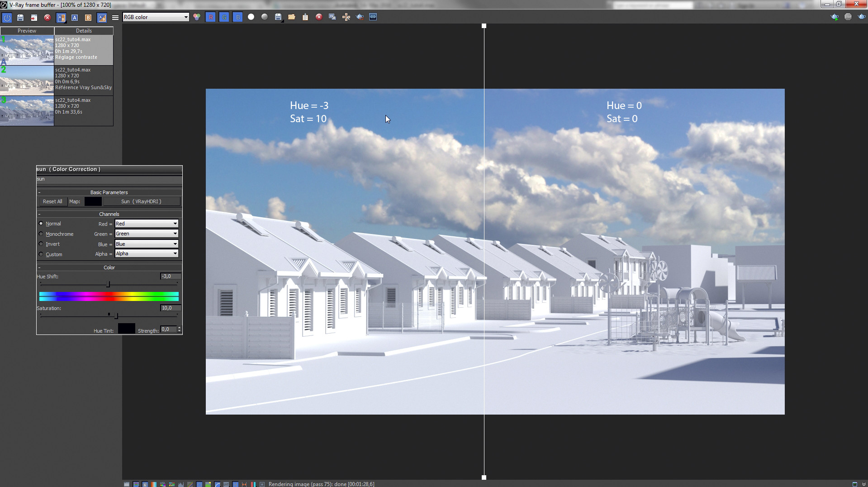Click the curves correction icon in status bar

point(190,484)
